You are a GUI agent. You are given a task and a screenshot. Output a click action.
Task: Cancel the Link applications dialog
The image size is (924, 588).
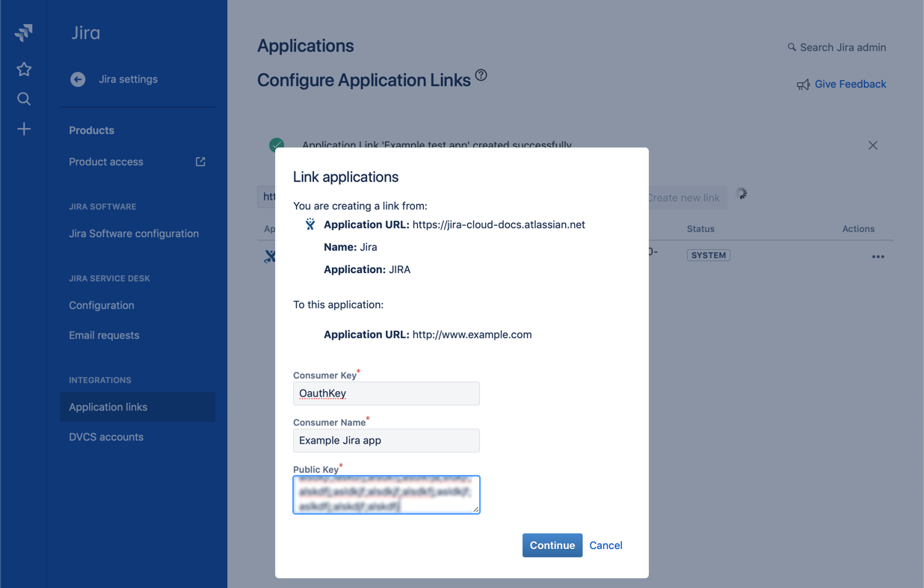[606, 545]
